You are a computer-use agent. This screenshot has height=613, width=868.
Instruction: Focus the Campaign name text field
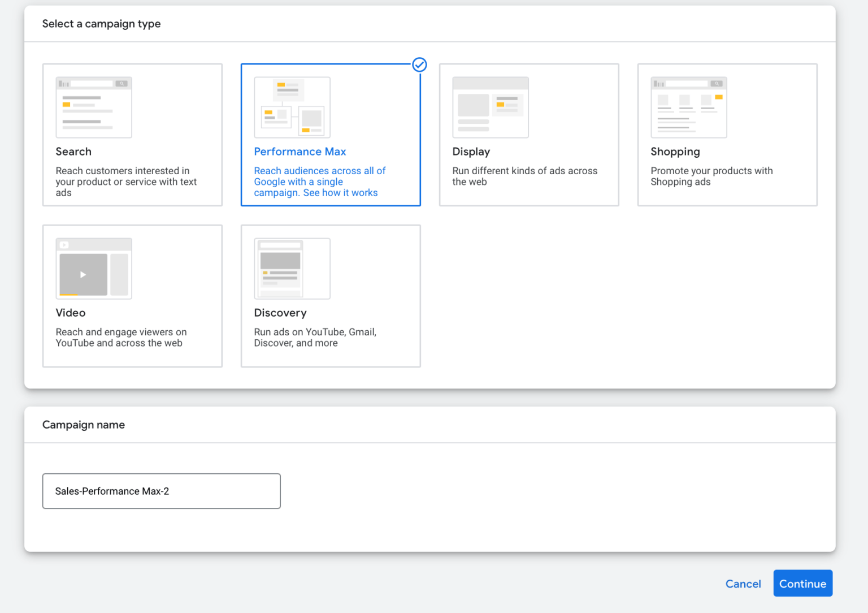pos(162,491)
